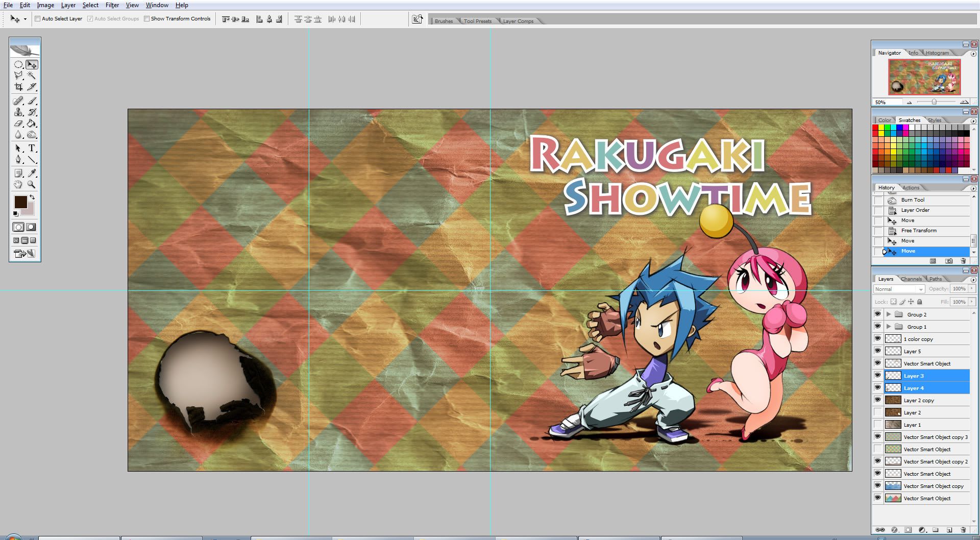Select the Crop tool

pyautogui.click(x=18, y=87)
